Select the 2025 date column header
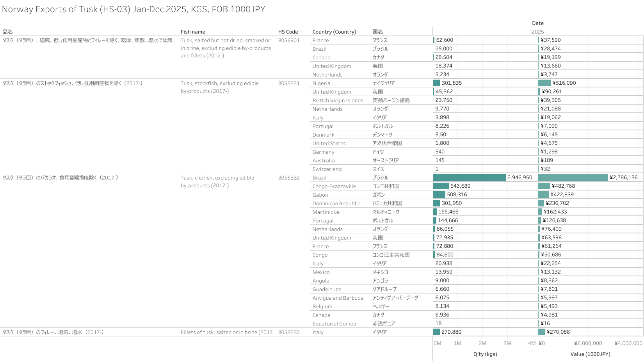Screen dimensions: 644x361 click(537, 32)
